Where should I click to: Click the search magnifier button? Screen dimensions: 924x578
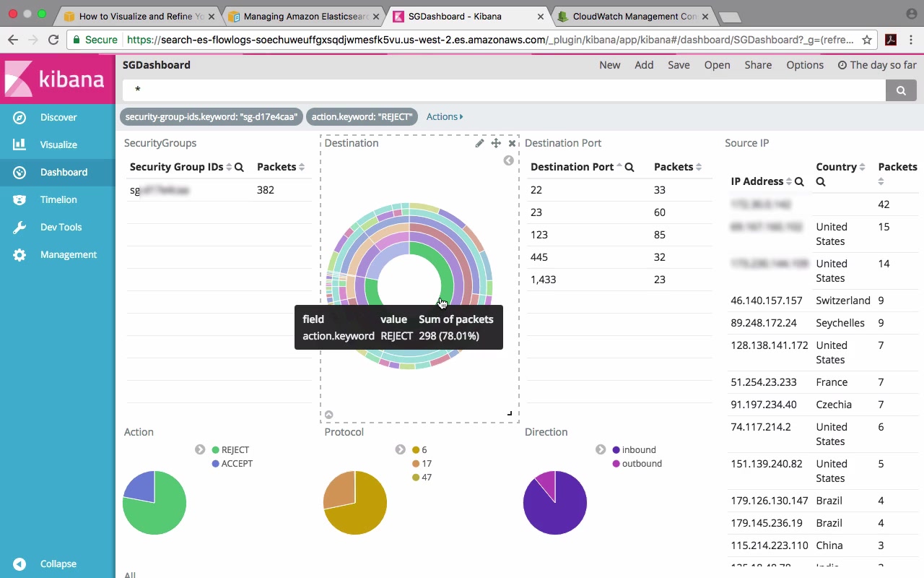tap(901, 90)
